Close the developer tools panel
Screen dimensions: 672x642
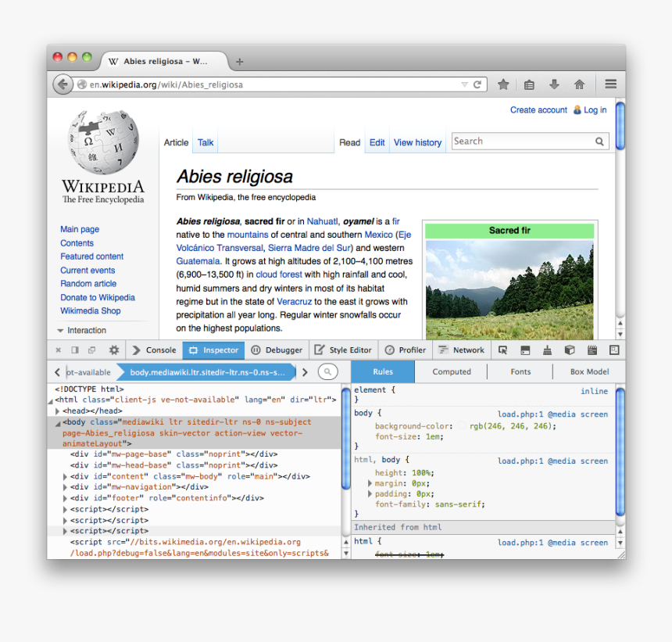point(59,350)
